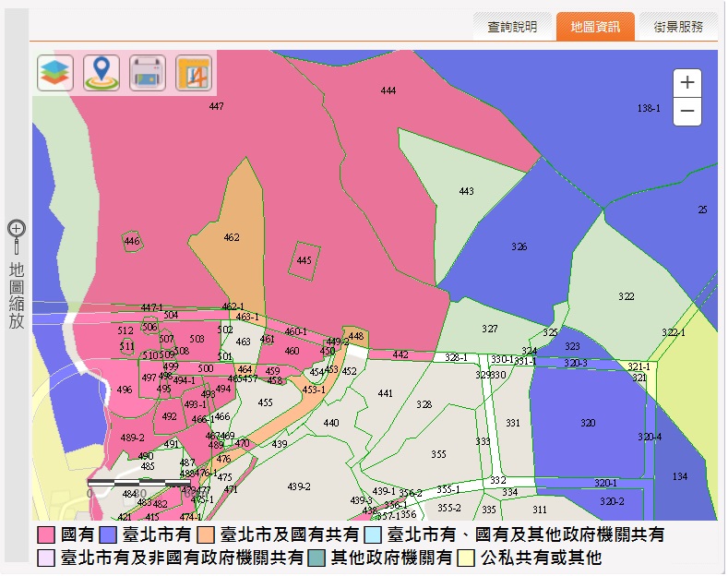
Task: Select the ruler measurement tool icon
Action: 194,73
